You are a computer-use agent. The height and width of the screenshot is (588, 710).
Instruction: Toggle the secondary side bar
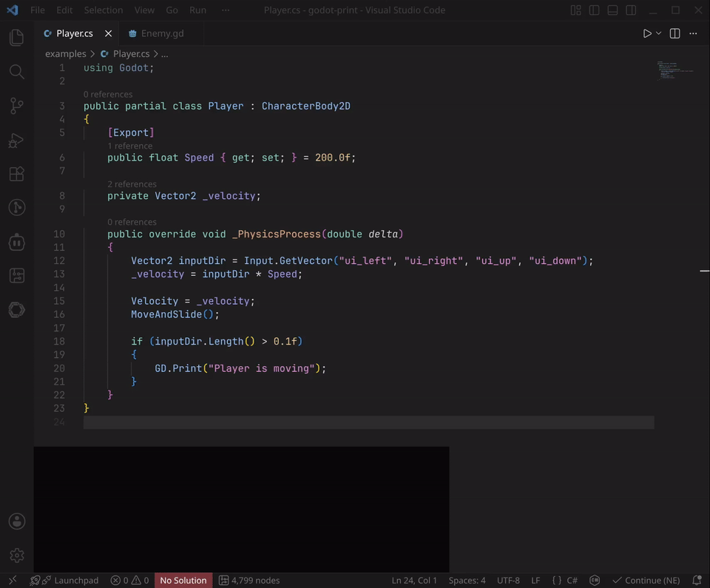coord(631,10)
